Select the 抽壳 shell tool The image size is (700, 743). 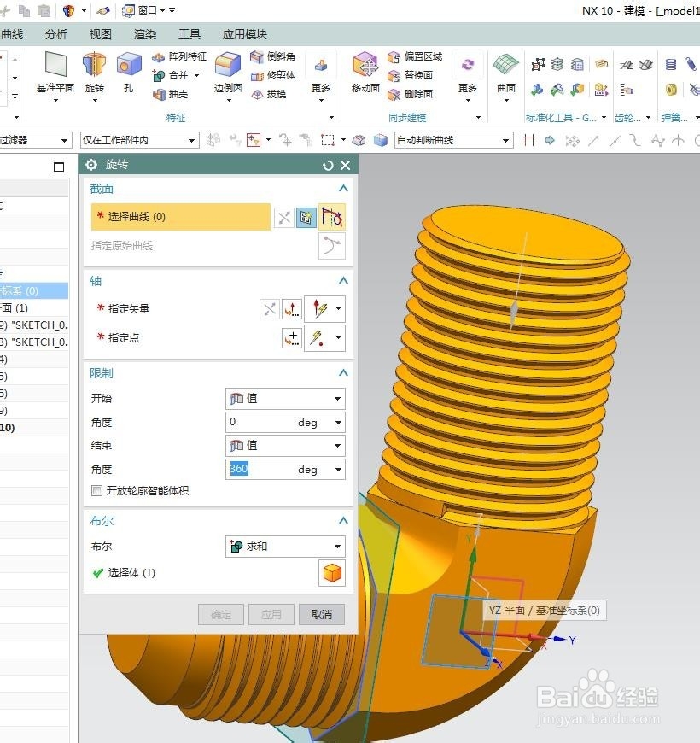click(x=171, y=94)
